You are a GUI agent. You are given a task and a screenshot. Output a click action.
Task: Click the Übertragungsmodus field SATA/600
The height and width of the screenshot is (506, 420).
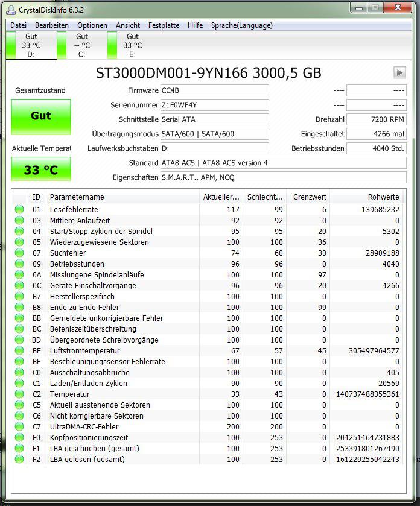tap(215, 134)
